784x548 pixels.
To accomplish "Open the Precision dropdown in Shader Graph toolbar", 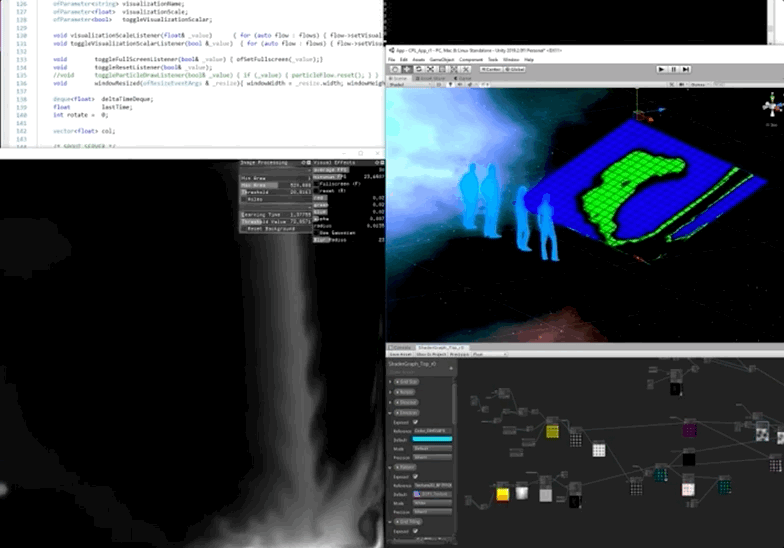I will [489, 354].
